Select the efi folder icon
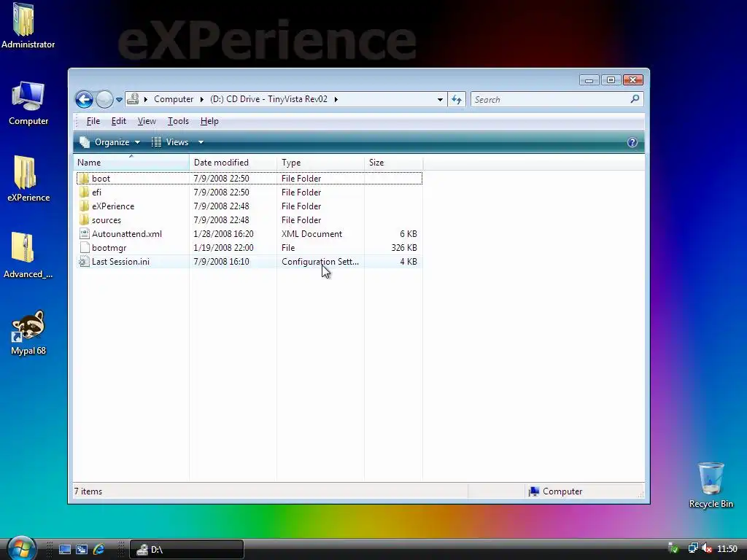747x560 pixels. [x=85, y=192]
